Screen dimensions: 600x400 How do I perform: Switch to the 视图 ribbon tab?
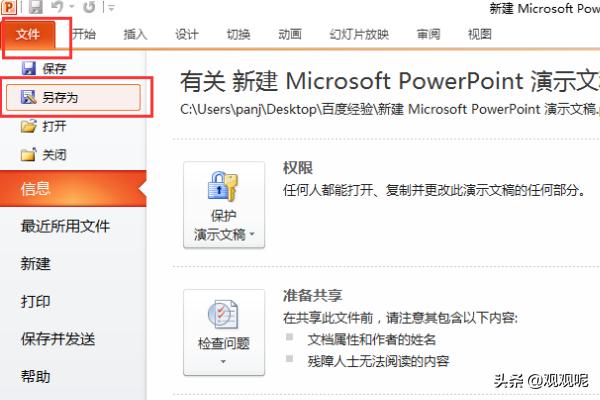coord(479,34)
